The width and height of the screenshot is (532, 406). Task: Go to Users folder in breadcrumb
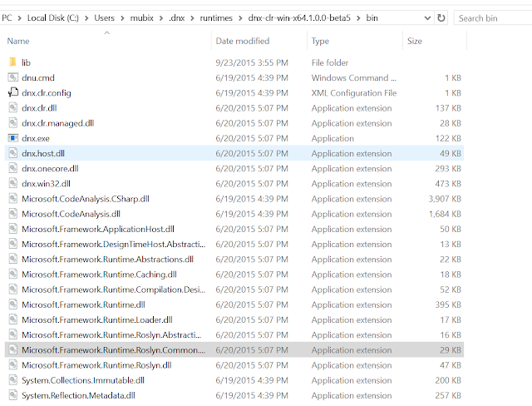[x=104, y=18]
